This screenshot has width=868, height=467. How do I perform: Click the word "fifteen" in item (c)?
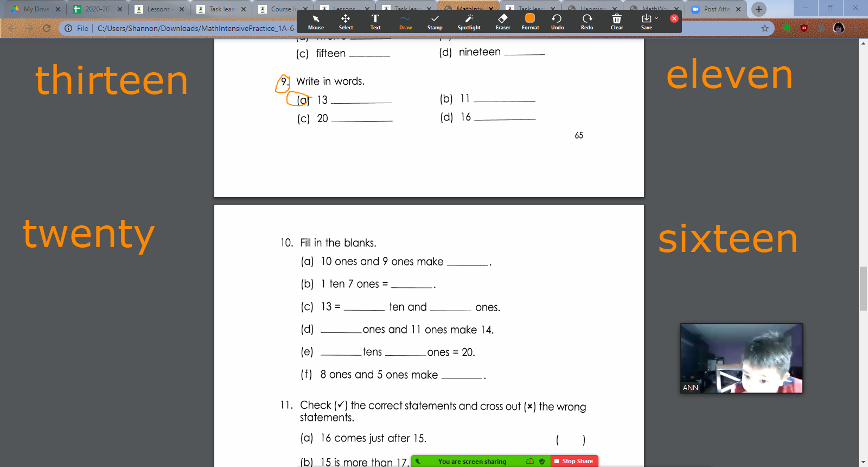[x=330, y=53]
